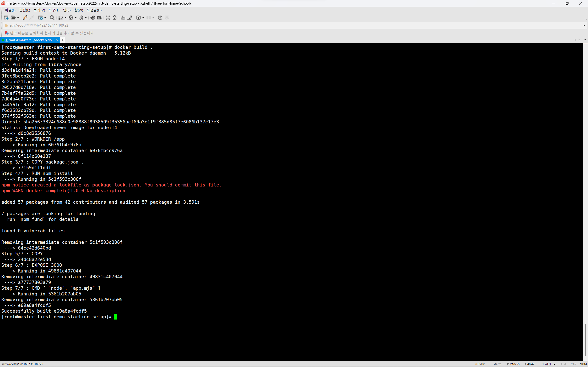Add a new tab with plus button
The height and width of the screenshot is (367, 588).
pos(63,40)
